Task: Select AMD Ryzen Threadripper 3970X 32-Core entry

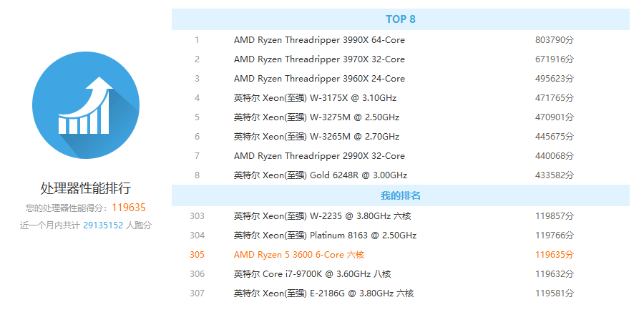Action: click(x=319, y=59)
